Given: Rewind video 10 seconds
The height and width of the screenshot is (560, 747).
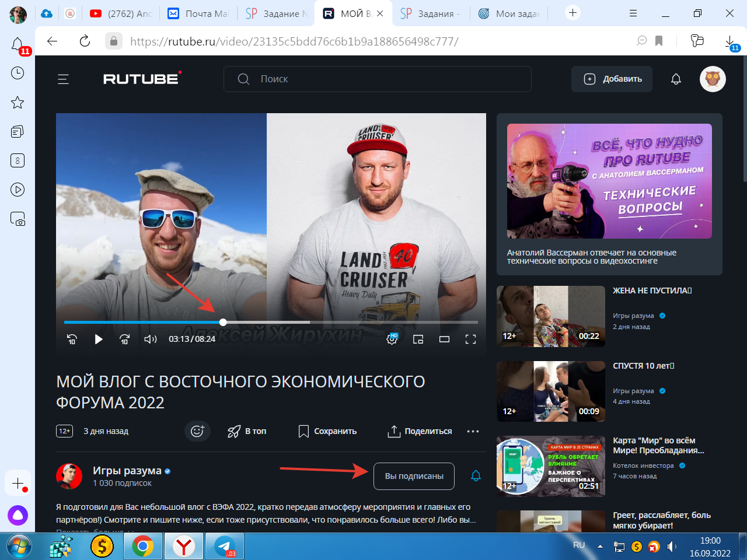Looking at the screenshot, I should [x=72, y=339].
